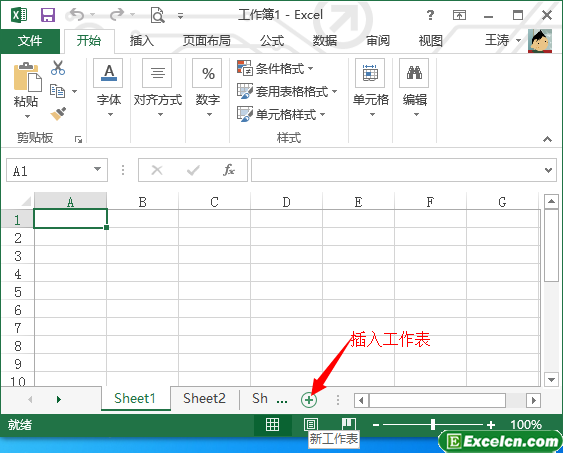Collapse the ribbon with the chevron
The height and width of the screenshot is (453, 563).
click(x=547, y=139)
